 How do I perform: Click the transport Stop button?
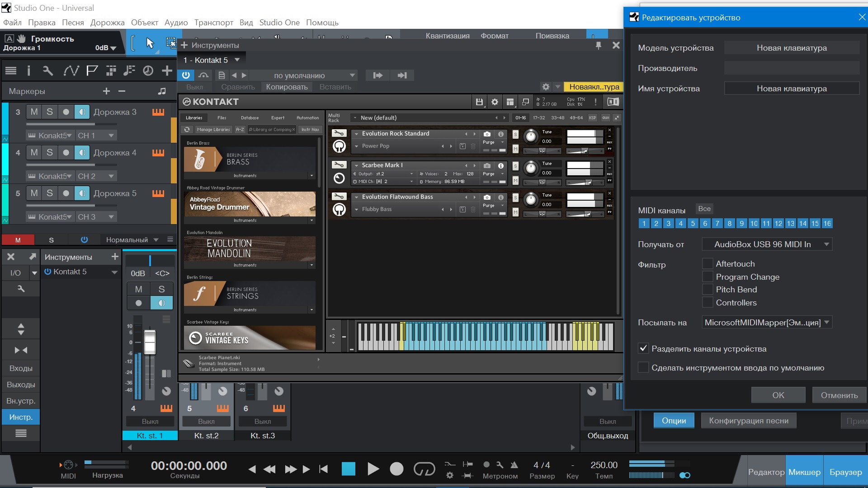pos(348,469)
